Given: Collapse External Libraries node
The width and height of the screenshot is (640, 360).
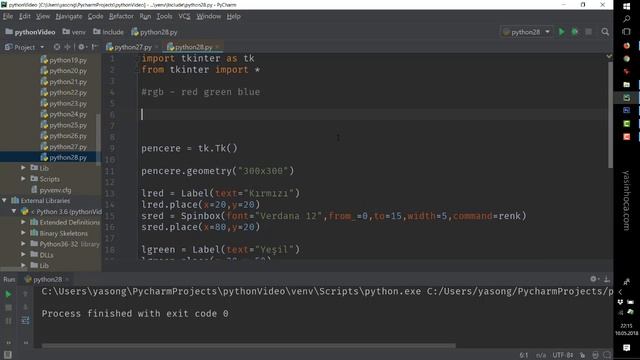Looking at the screenshot, I should [x=4, y=200].
